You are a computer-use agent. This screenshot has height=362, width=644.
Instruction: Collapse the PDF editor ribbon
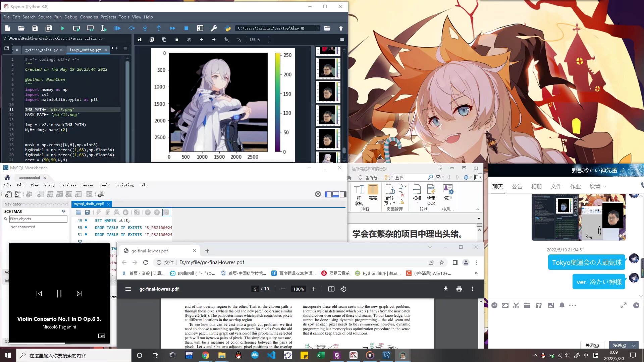[478, 209]
